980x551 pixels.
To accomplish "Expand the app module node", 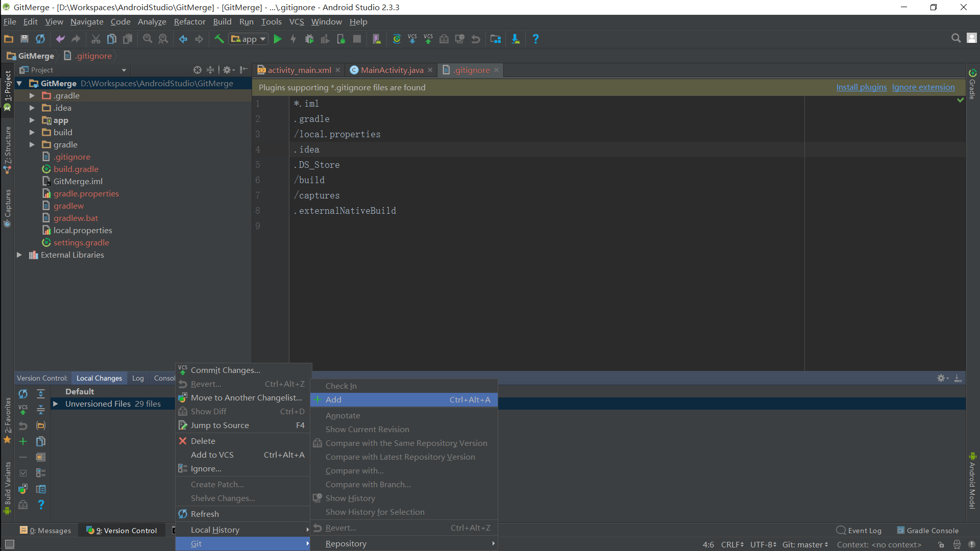I will [32, 120].
